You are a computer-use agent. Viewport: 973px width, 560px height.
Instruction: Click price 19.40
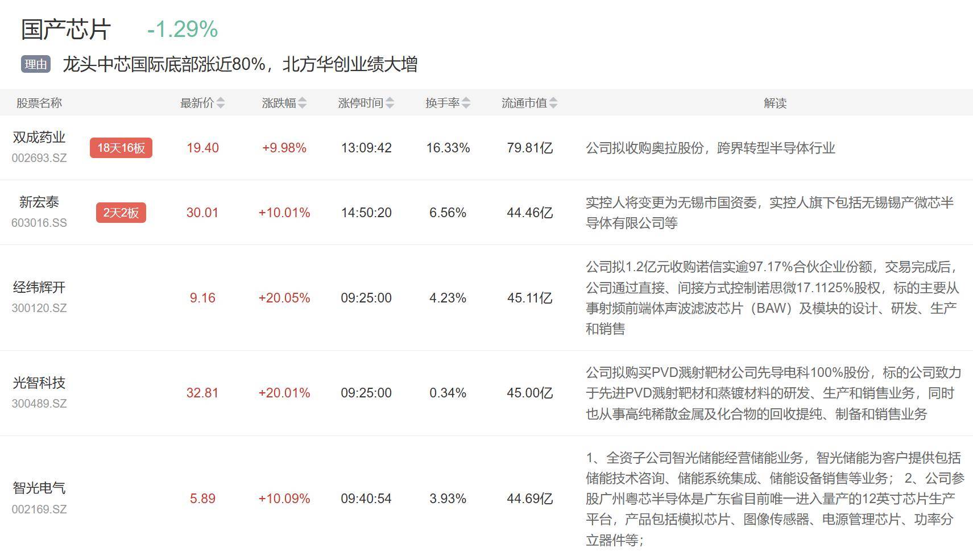(202, 148)
